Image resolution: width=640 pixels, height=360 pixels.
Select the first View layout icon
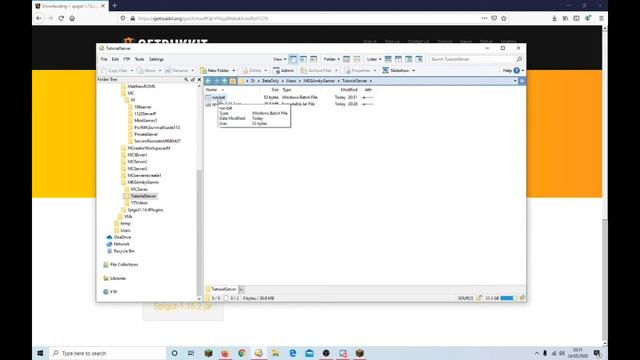tap(293, 59)
